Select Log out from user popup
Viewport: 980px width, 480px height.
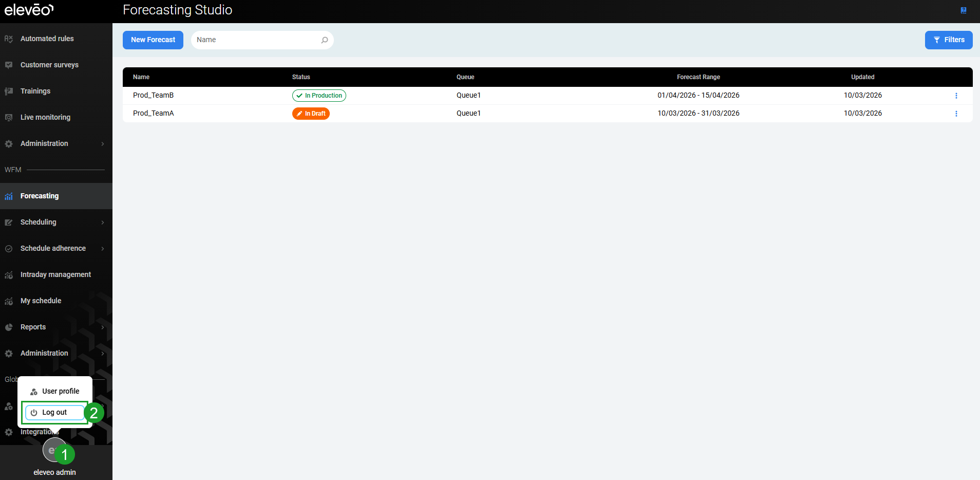point(54,413)
